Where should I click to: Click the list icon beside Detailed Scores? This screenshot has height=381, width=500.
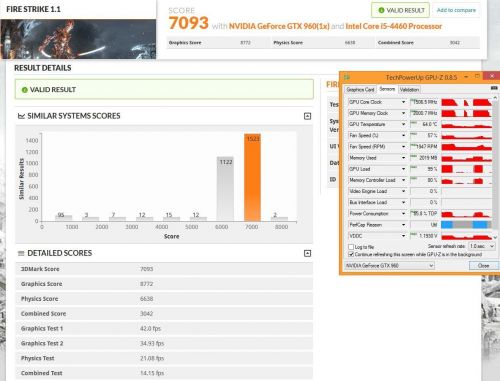coord(21,253)
